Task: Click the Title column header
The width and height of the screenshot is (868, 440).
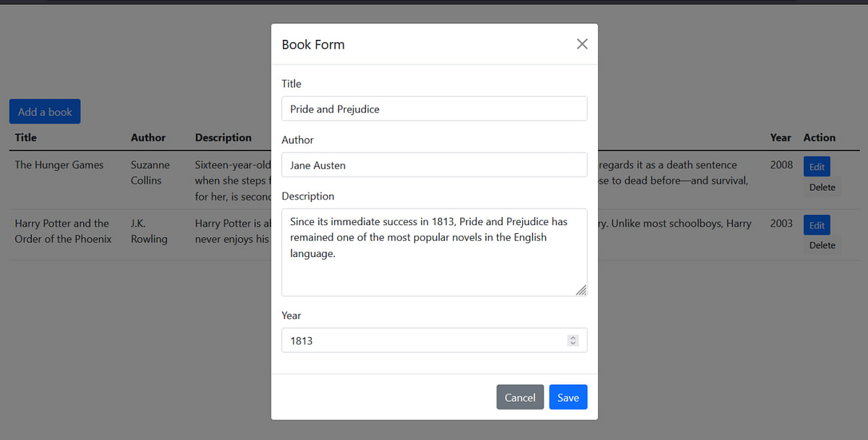Action: pyautogui.click(x=25, y=137)
